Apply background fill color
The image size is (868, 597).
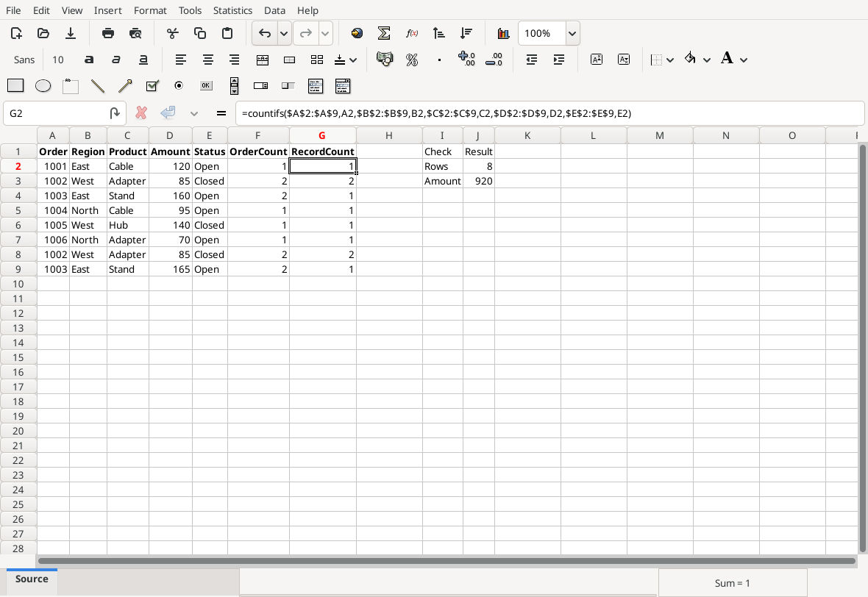[x=690, y=59]
